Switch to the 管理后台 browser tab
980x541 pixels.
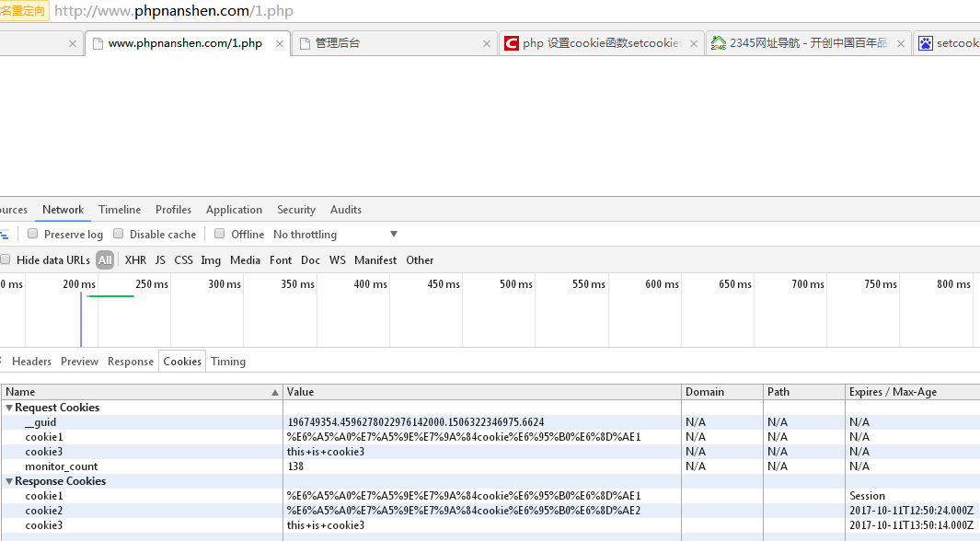pyautogui.click(x=395, y=43)
